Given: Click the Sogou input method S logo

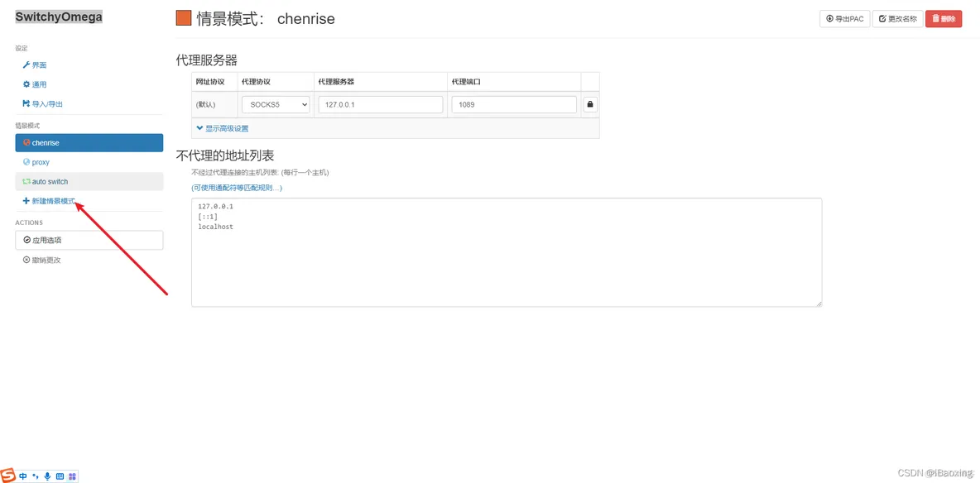Looking at the screenshot, I should [9, 475].
